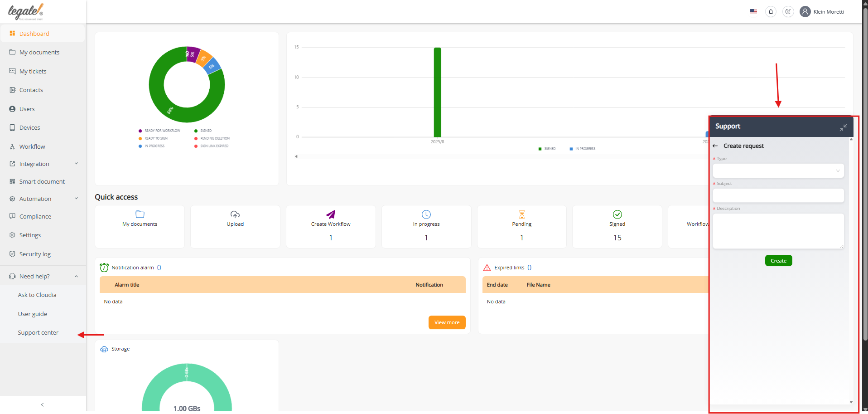Image resolution: width=868 pixels, height=414 pixels.
Task: Minimize the Support panel
Action: (x=843, y=128)
